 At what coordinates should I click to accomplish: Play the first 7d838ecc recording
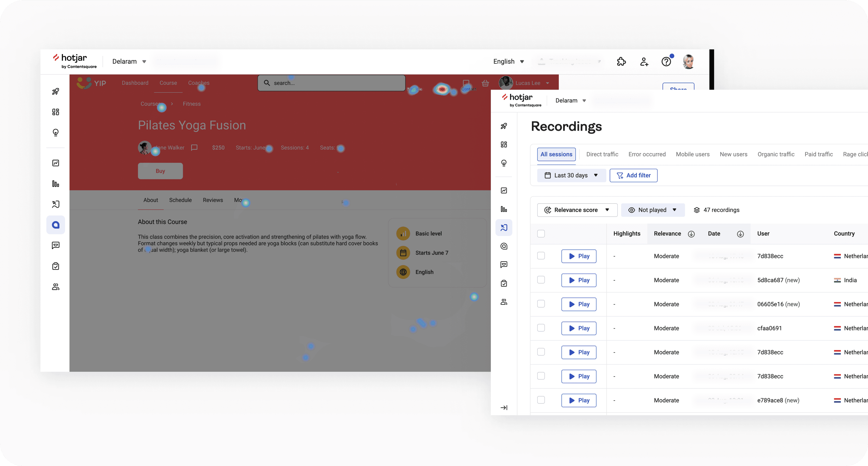coord(579,256)
